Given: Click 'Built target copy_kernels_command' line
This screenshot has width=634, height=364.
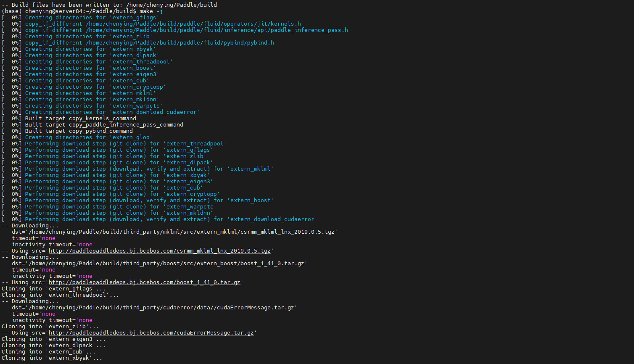Looking at the screenshot, I should [69, 118].
